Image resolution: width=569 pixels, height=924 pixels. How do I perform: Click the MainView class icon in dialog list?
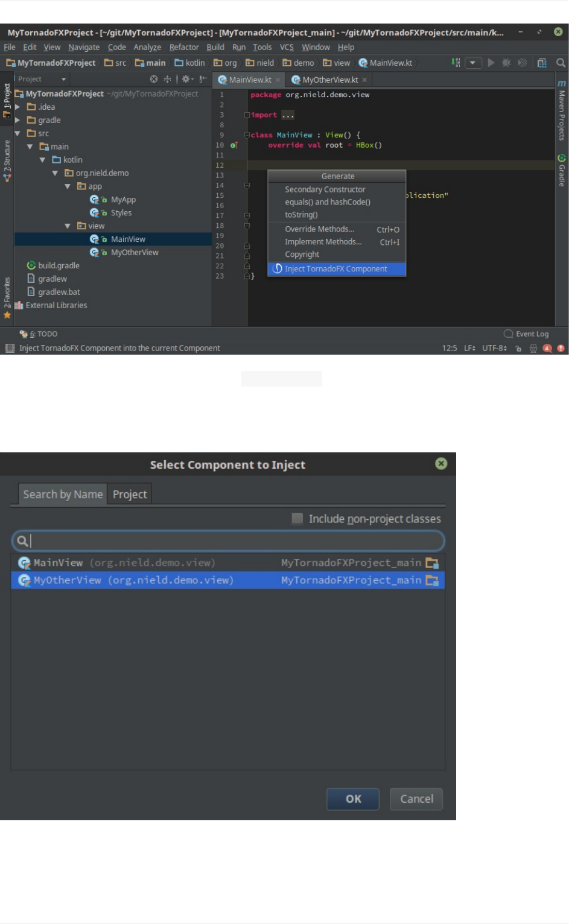24,563
